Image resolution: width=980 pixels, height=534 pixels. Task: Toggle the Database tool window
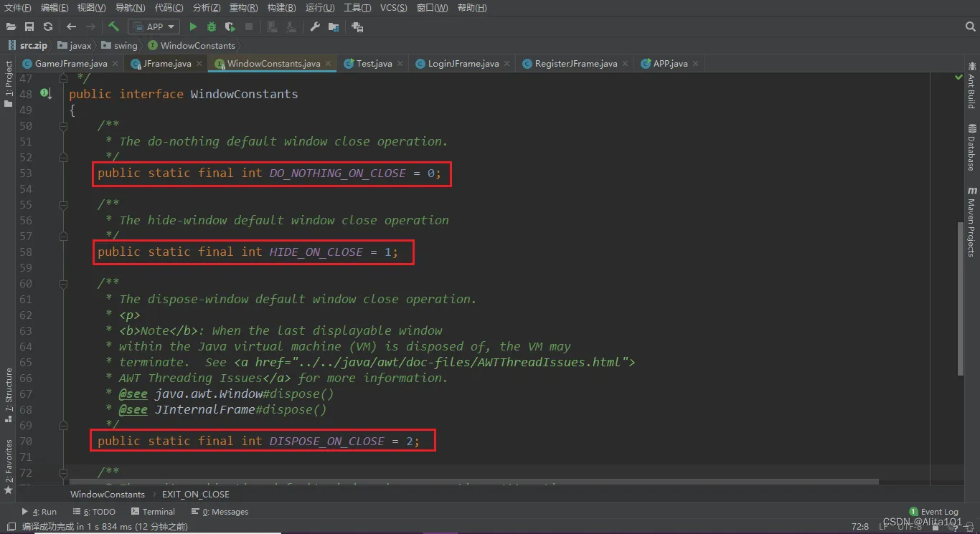971,147
